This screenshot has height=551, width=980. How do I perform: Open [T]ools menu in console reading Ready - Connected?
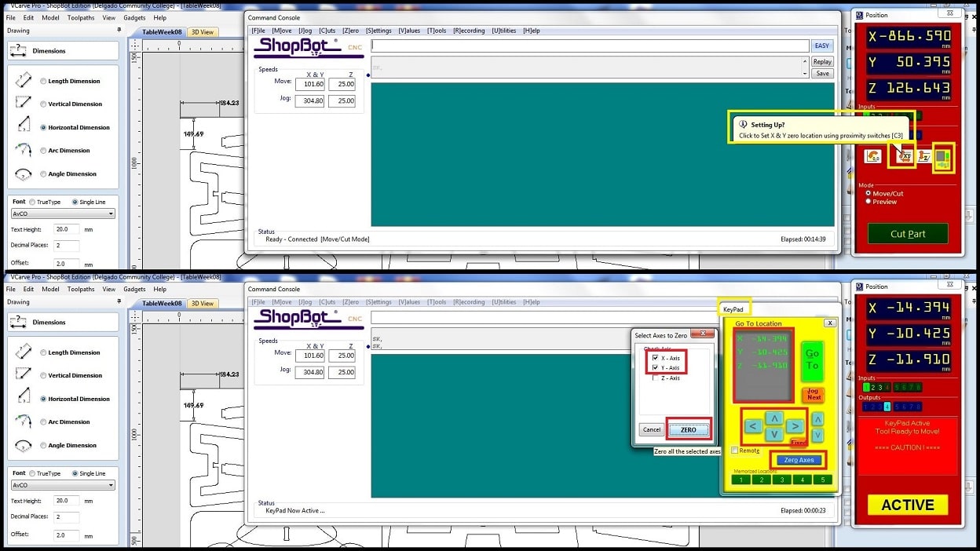coord(437,31)
